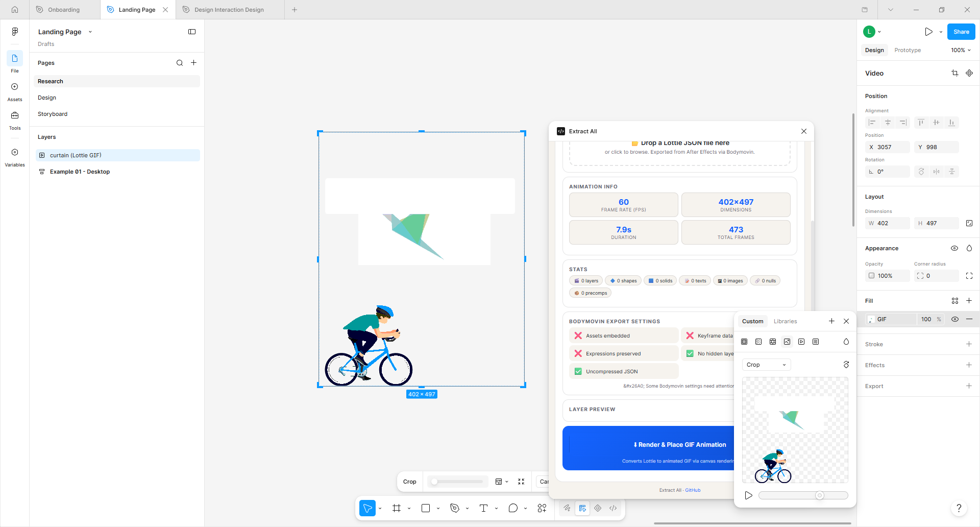The image size is (980, 527).
Task: Open the Assets panel in sidebar
Action: [15, 92]
